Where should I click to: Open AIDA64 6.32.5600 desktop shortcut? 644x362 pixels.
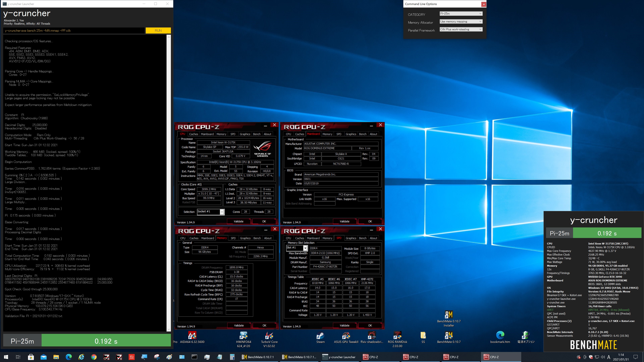[192, 337]
